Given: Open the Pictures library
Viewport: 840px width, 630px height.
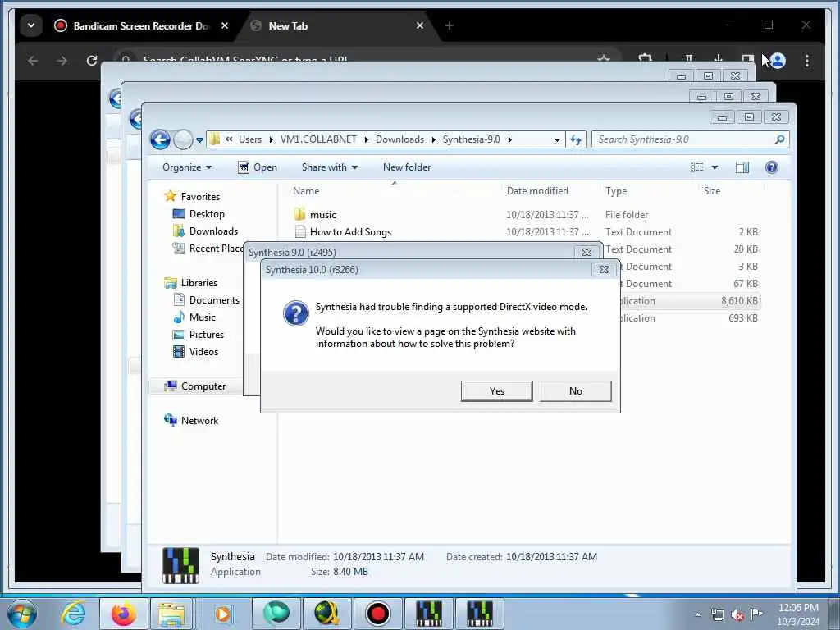Looking at the screenshot, I should click(x=206, y=335).
